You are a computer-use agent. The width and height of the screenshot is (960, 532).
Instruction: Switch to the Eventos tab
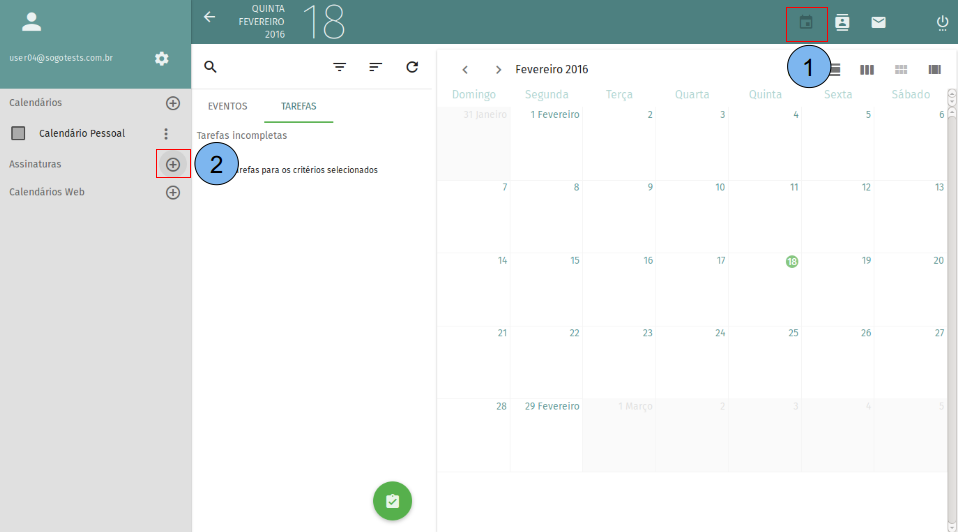(x=227, y=106)
